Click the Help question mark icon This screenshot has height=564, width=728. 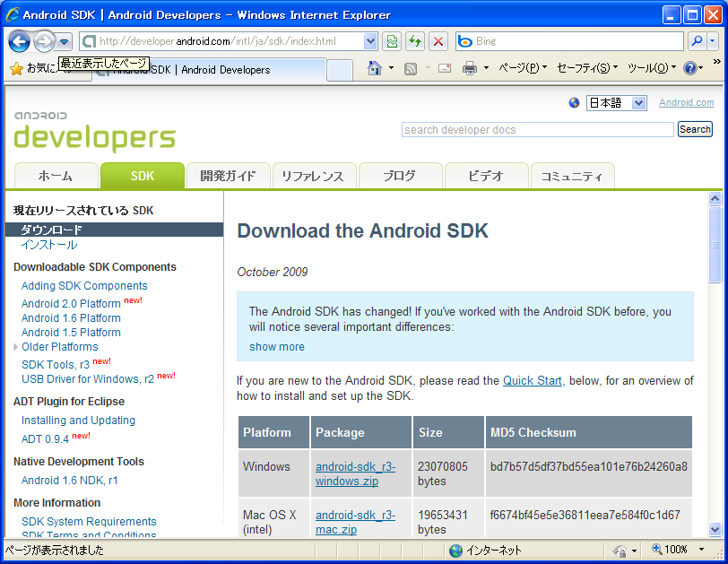coord(690,69)
